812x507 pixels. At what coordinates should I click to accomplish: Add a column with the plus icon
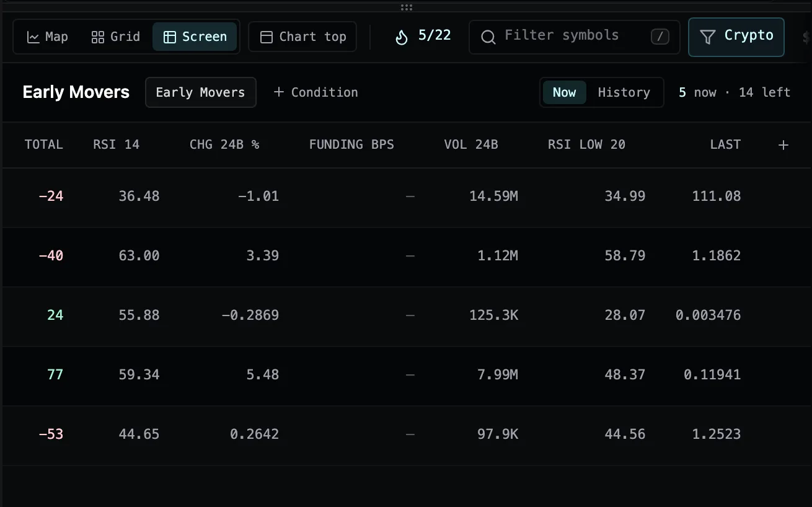pyautogui.click(x=783, y=145)
